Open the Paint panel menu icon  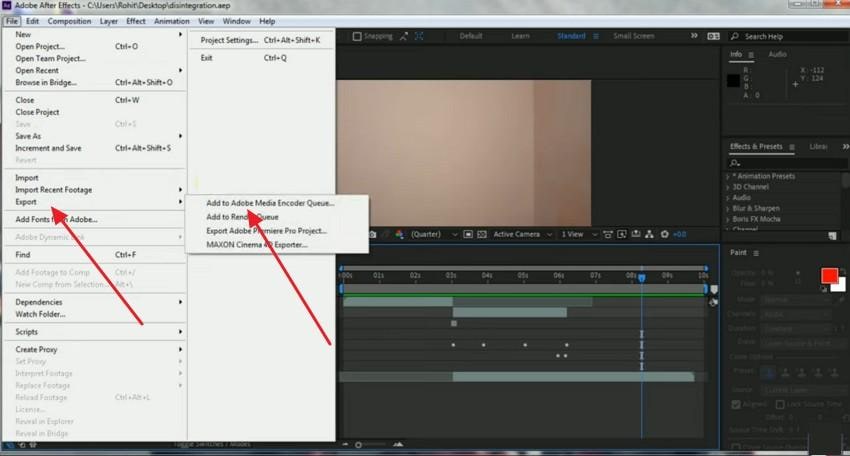[756, 253]
